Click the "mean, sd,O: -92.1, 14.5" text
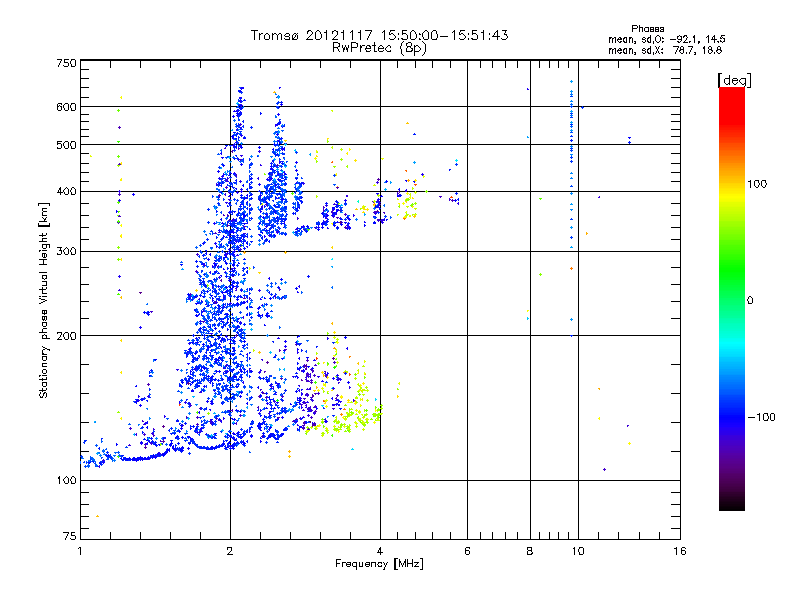800x600 pixels. (x=666, y=39)
